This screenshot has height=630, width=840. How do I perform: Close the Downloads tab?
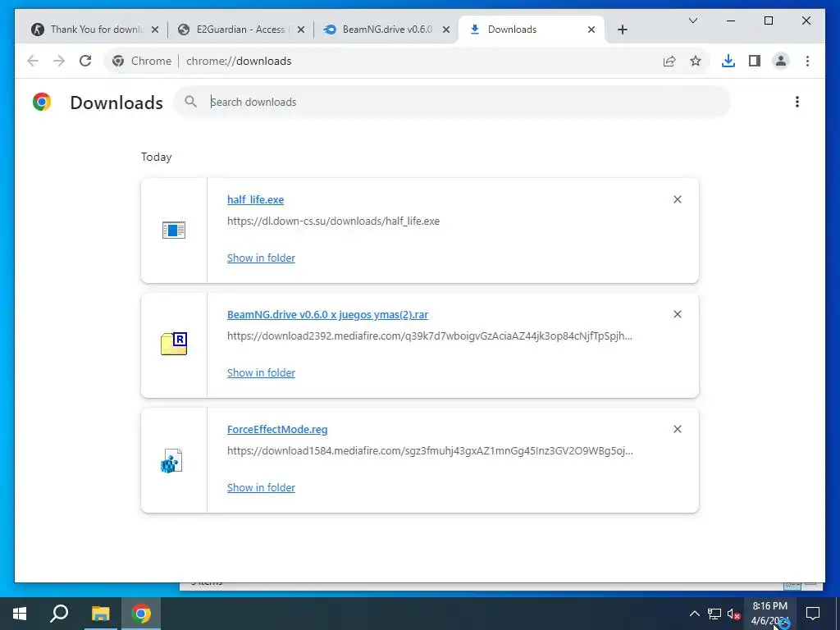(591, 30)
